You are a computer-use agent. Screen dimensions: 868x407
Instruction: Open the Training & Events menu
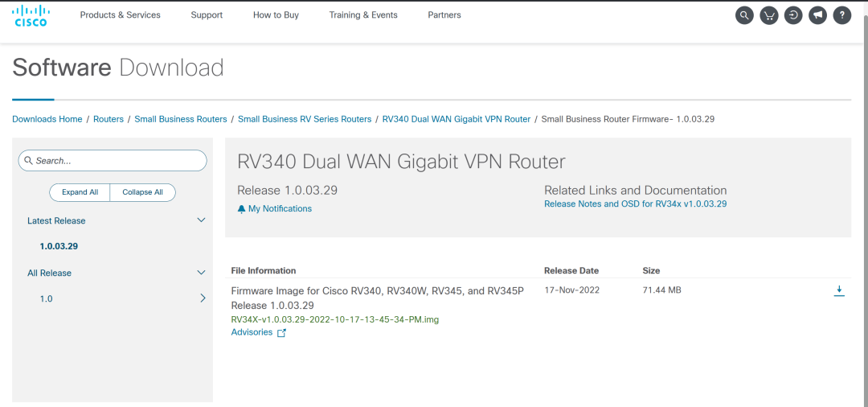click(363, 15)
